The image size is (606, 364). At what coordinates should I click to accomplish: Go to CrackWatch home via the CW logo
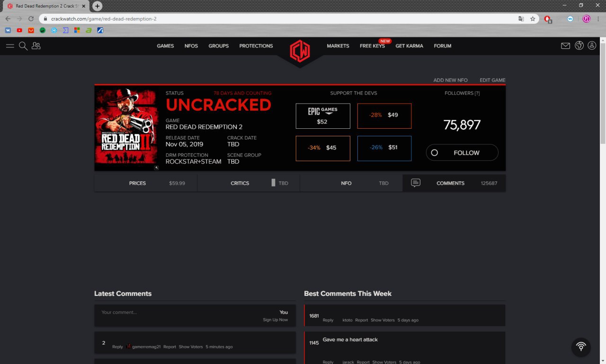pos(300,51)
